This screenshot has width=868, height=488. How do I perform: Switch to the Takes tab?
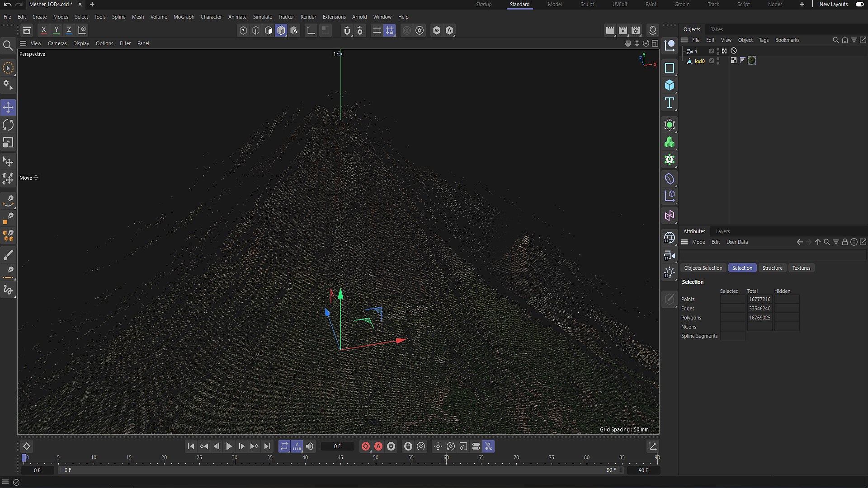click(717, 29)
